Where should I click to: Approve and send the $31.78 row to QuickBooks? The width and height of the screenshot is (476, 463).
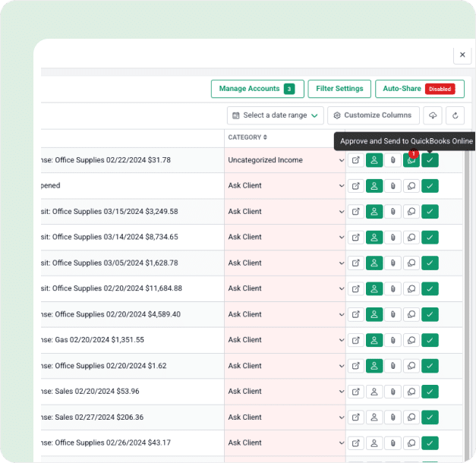tap(430, 160)
